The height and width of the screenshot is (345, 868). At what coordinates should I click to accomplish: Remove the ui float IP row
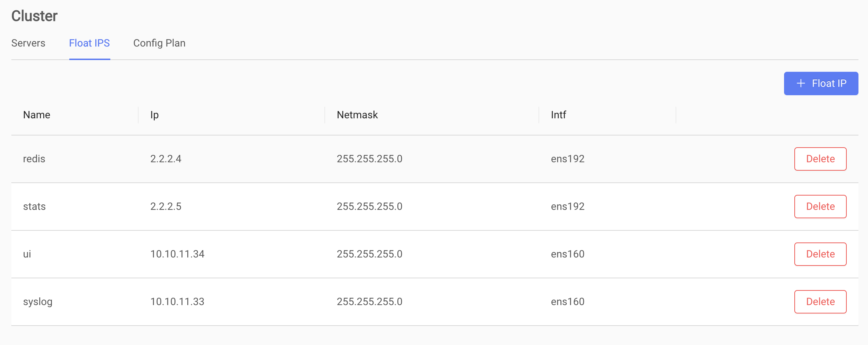(820, 254)
